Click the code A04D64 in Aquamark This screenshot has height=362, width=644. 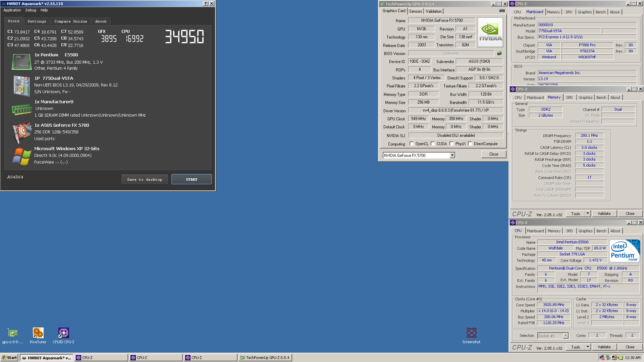point(15,177)
